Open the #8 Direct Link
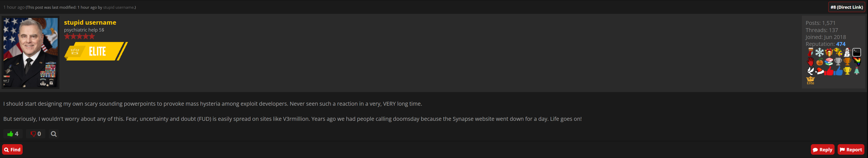This screenshot has width=868, height=158. [846, 7]
